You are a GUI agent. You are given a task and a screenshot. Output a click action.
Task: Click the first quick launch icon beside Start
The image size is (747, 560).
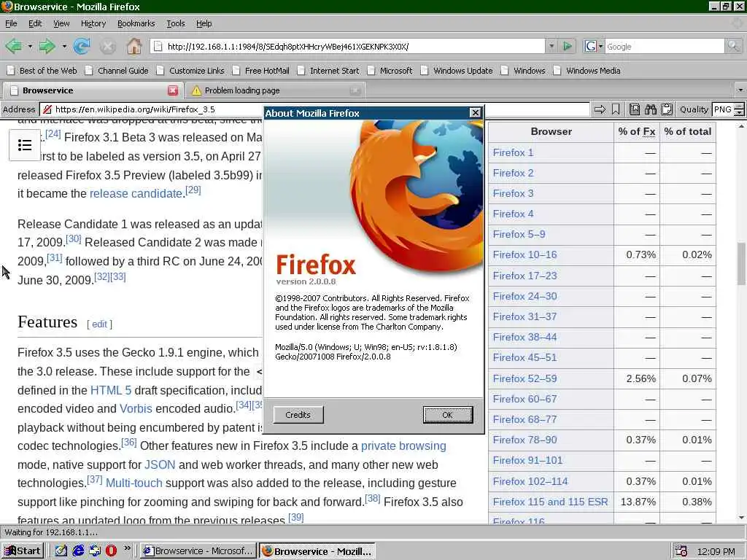point(61,551)
